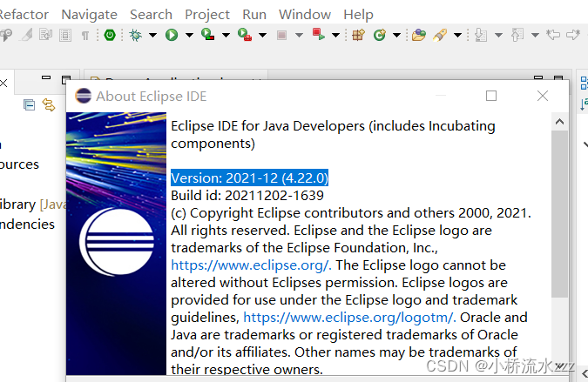Toggle the Mark Occurrences highlighter icon

click(26, 35)
